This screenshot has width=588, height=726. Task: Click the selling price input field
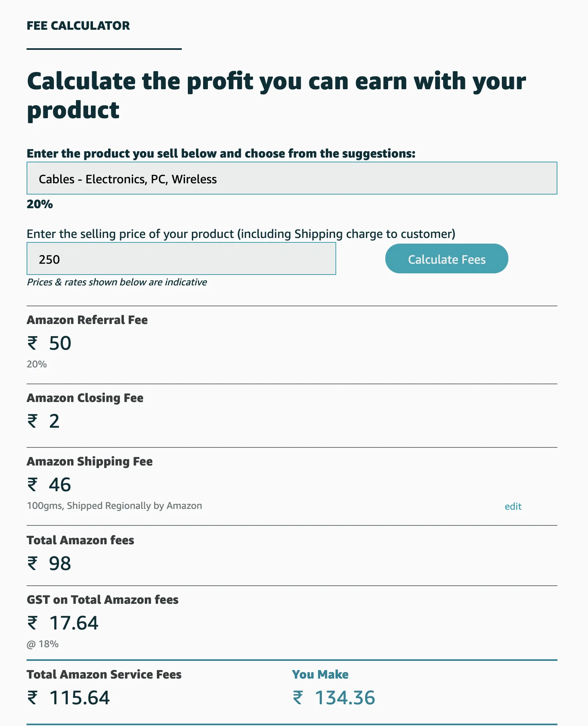point(181,259)
